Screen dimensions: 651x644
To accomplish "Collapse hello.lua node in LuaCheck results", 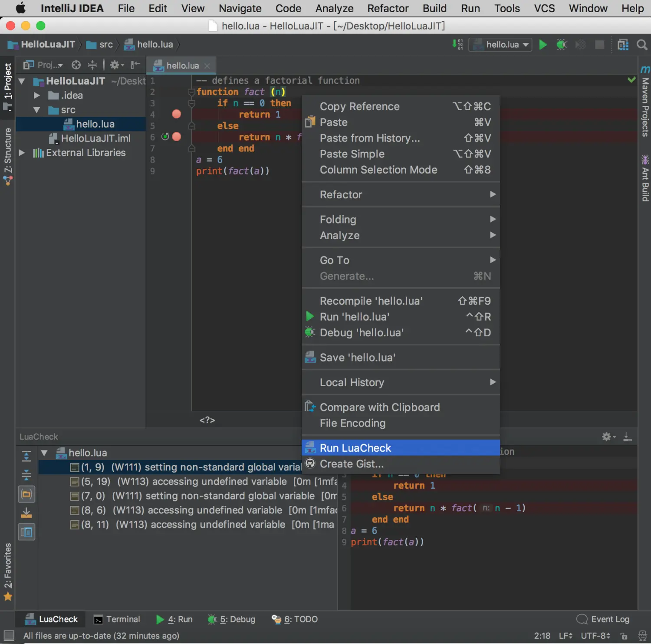I will [44, 453].
